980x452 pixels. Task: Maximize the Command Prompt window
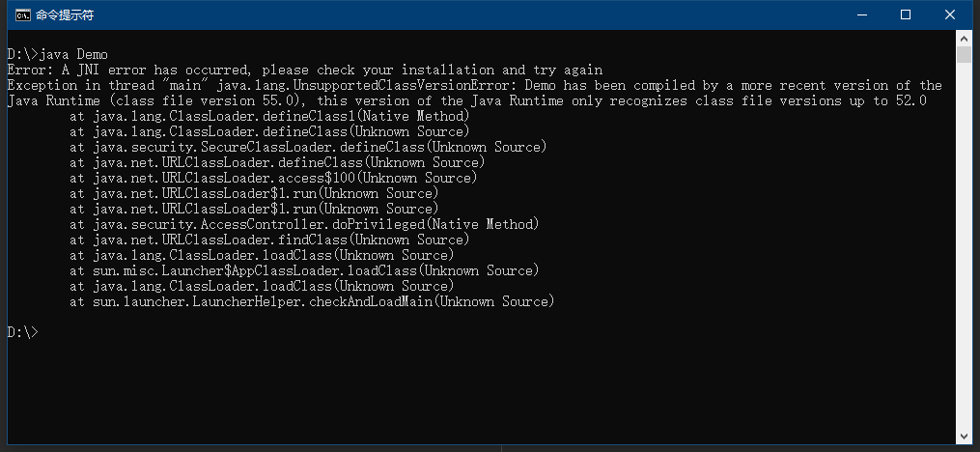[906, 15]
